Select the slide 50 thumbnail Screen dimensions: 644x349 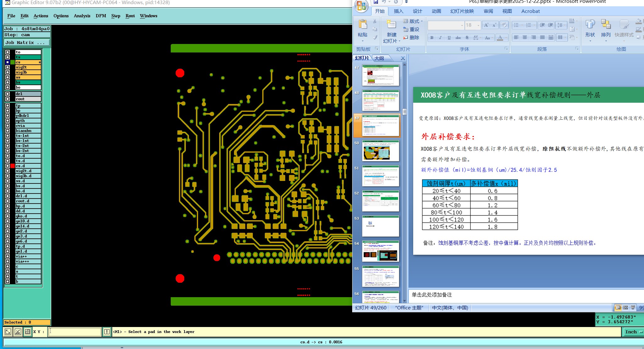[x=380, y=151]
